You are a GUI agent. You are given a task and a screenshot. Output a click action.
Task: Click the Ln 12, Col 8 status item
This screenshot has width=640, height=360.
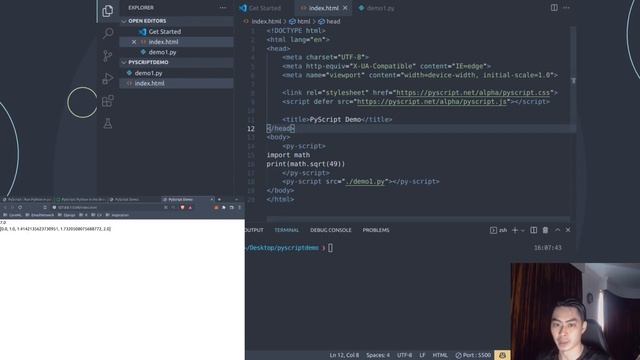(344, 355)
